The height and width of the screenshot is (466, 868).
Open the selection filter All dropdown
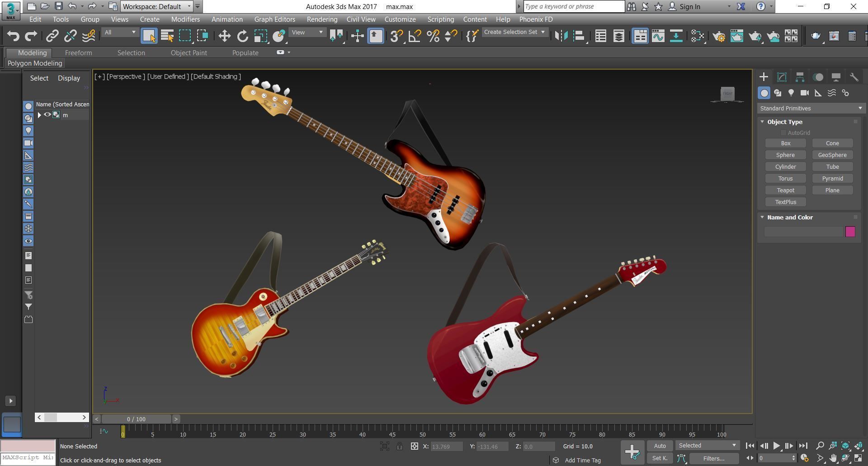120,32
